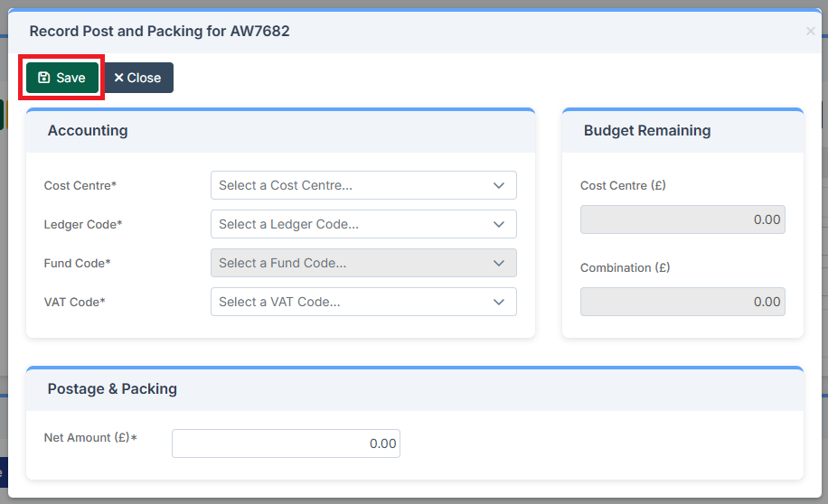Dismiss dialog with top-right X
This screenshot has height=504, width=828.
pos(810,32)
